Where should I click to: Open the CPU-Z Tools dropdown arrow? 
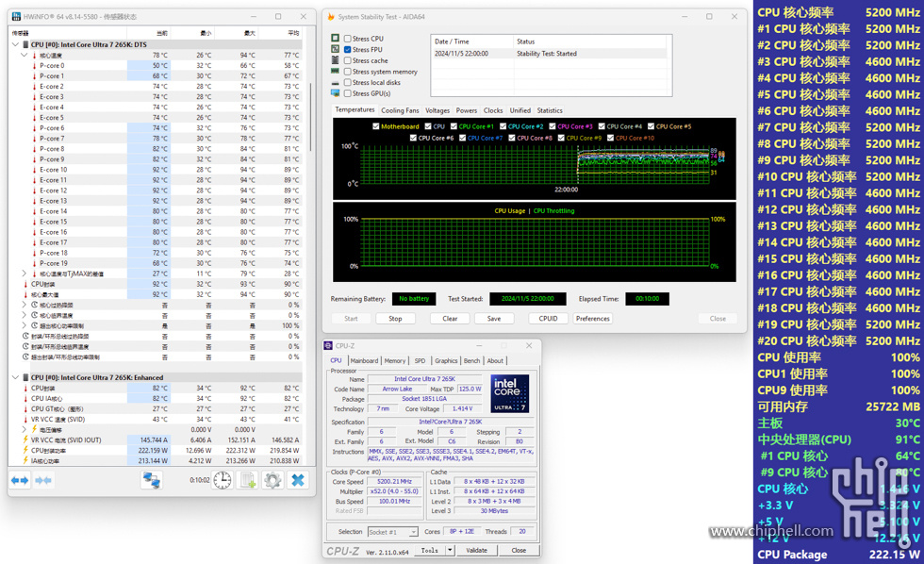pos(450,551)
